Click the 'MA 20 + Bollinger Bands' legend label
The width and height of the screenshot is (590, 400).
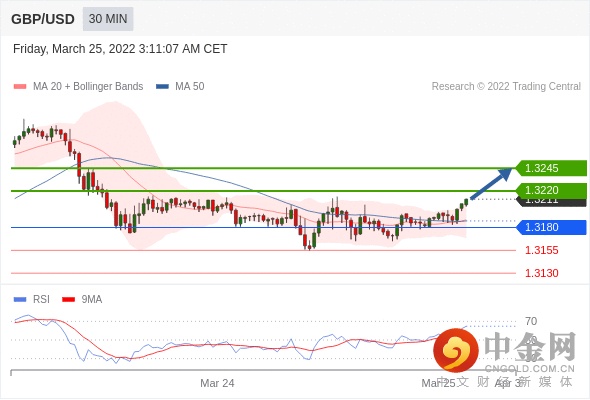(88, 87)
